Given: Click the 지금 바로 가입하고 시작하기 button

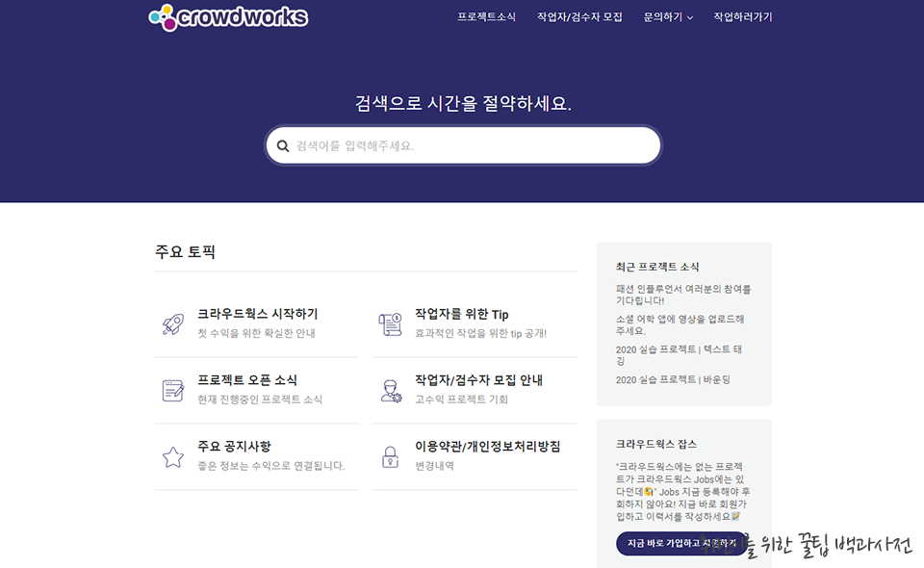Looking at the screenshot, I should coord(680,544).
